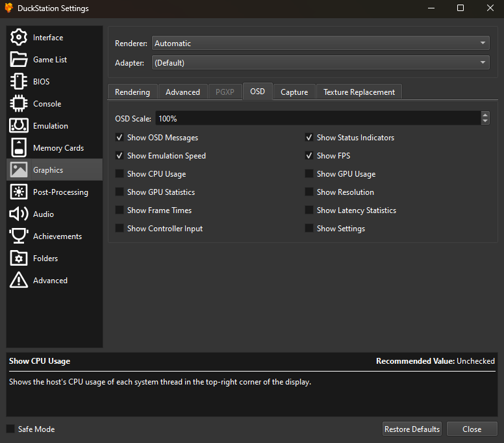Switch to the Capture tab
Viewport: 504px width, 443px height.
(x=294, y=92)
